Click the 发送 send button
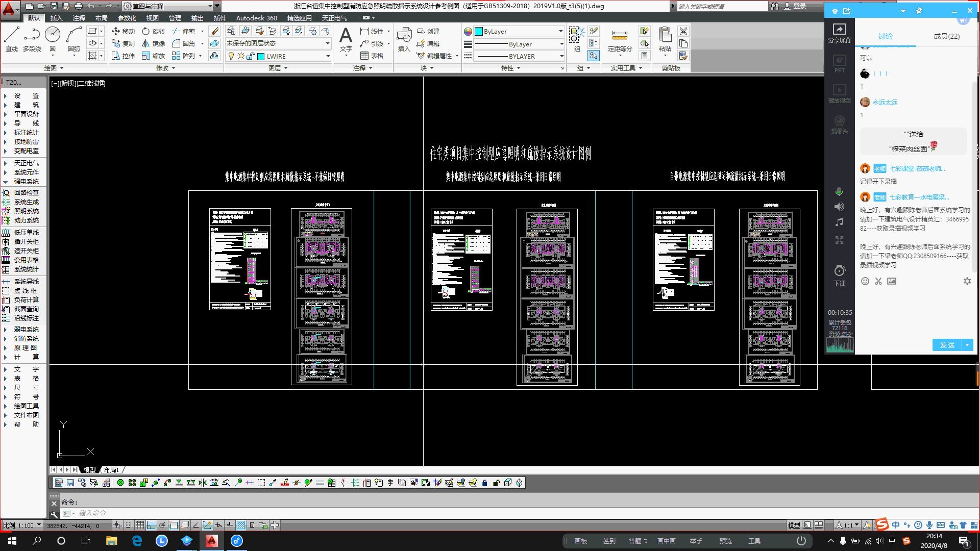Image resolution: width=980 pixels, height=551 pixels. 947,345
